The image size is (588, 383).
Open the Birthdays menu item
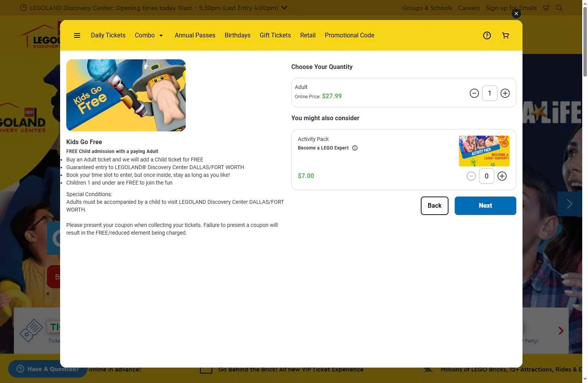pyautogui.click(x=237, y=35)
